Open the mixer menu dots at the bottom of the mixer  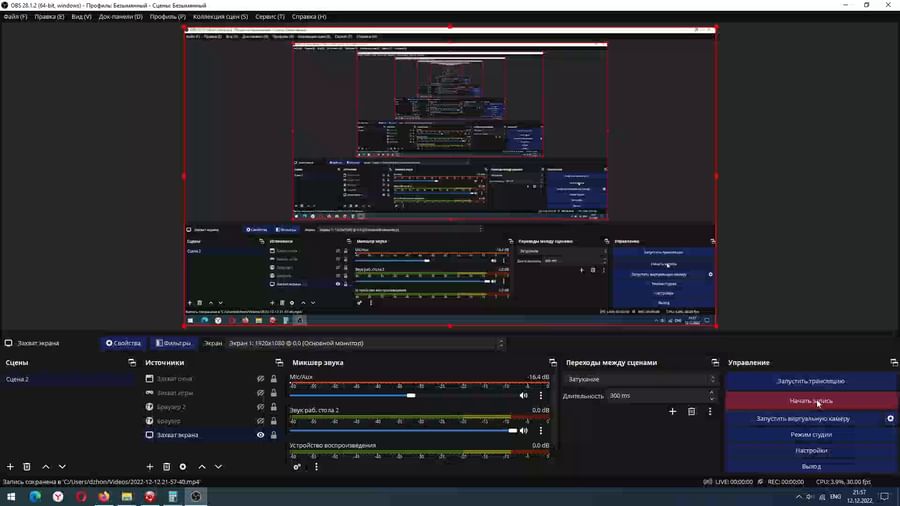tap(316, 466)
